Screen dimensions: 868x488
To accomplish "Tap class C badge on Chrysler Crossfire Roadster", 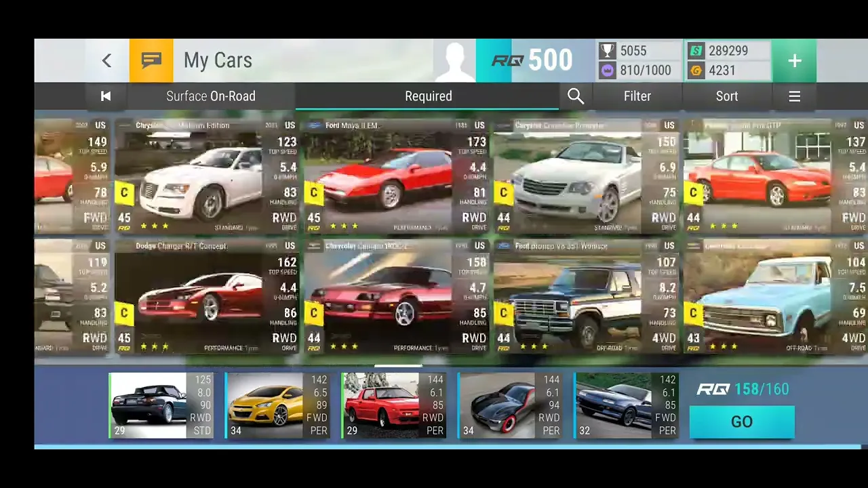I will pyautogui.click(x=503, y=193).
